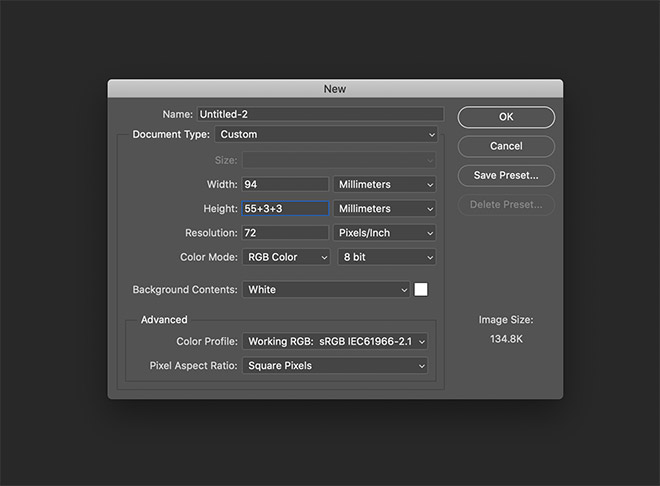
Task: Click the Height field showing 55+3+3
Action: click(285, 209)
